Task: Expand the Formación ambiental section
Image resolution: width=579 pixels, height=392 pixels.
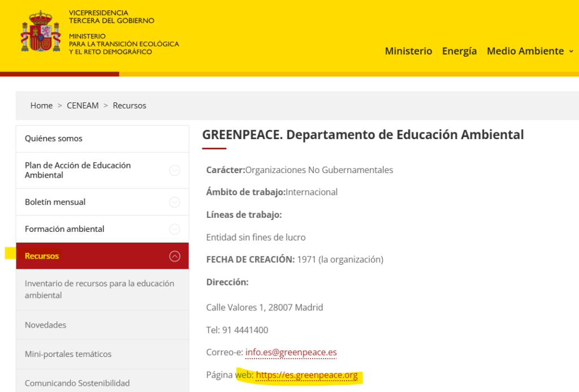Action: (175, 229)
